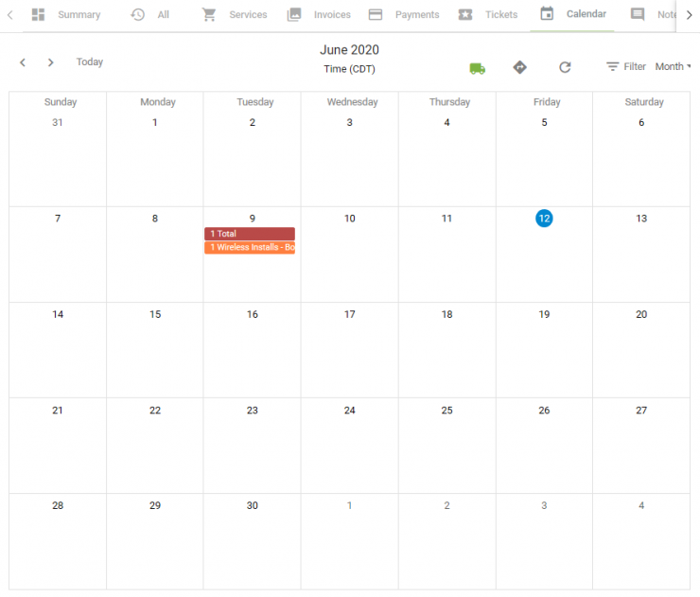Open the Month view dropdown
This screenshot has height=597, width=700.
point(673,66)
